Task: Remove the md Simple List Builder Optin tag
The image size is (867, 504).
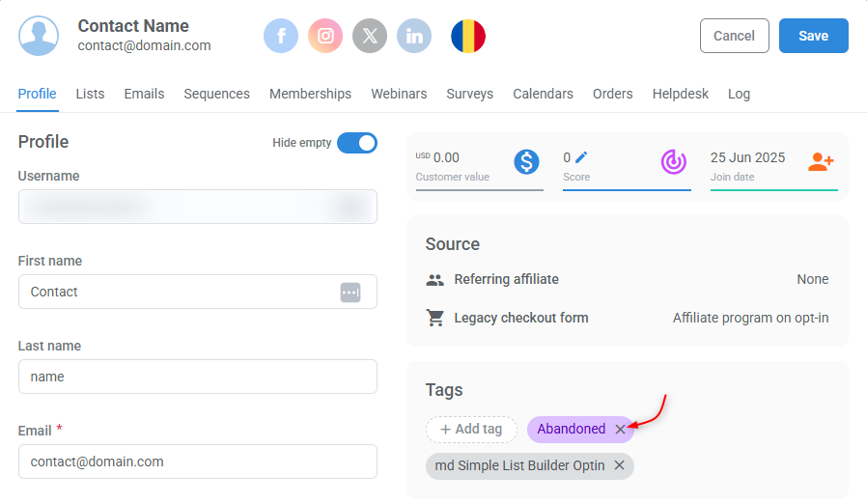Action: 619,465
